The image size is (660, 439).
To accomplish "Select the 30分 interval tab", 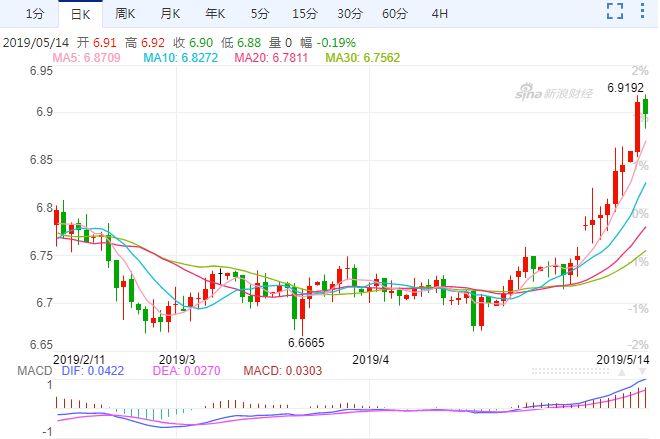I will (x=350, y=14).
